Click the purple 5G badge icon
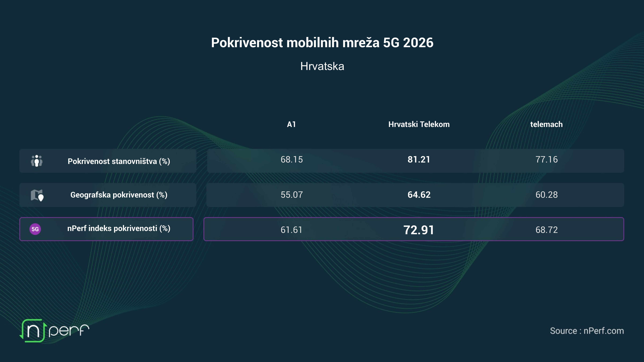644x362 pixels. coord(35,229)
